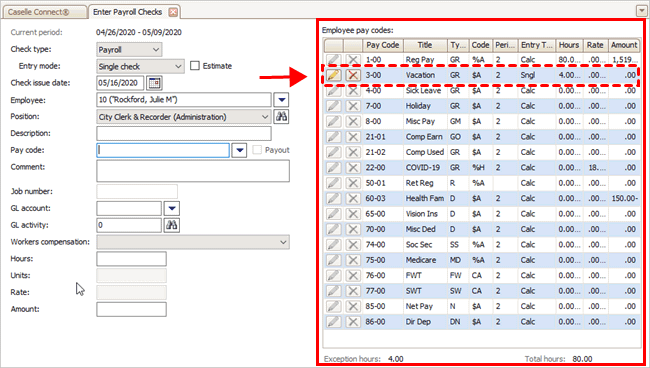The height and width of the screenshot is (368, 650).
Task: Edit the 21-01 Comp Earn row
Action: pos(334,137)
